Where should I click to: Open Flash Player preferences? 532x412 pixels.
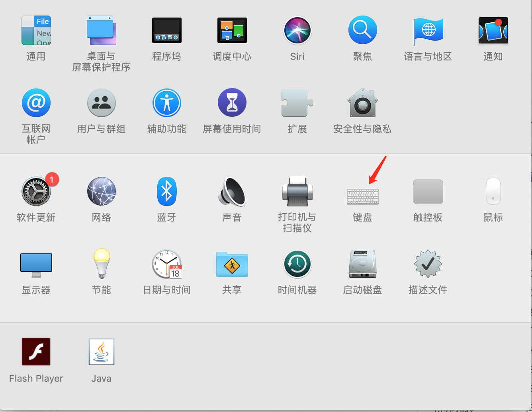(36, 351)
